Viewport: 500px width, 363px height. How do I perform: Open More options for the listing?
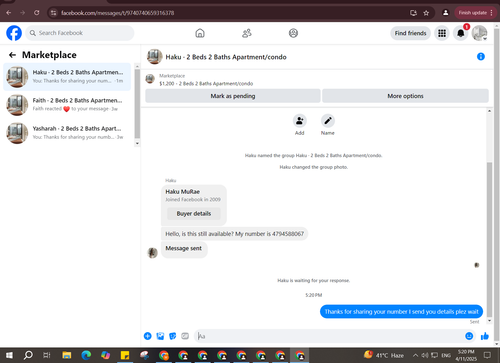(x=405, y=96)
